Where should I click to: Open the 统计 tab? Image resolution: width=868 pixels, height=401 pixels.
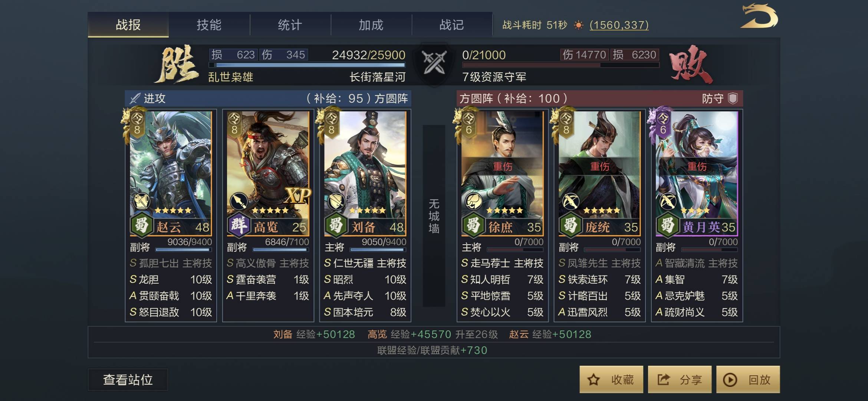coord(290,25)
